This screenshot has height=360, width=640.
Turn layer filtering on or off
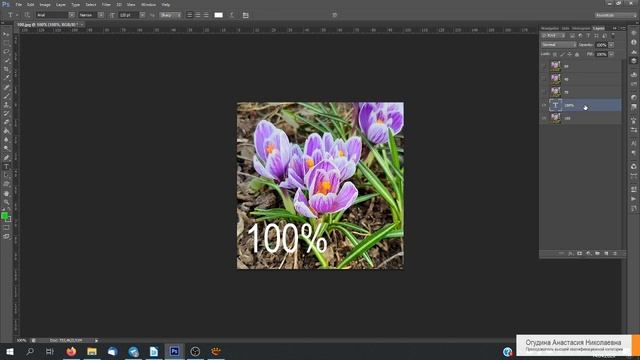pyautogui.click(x=613, y=36)
